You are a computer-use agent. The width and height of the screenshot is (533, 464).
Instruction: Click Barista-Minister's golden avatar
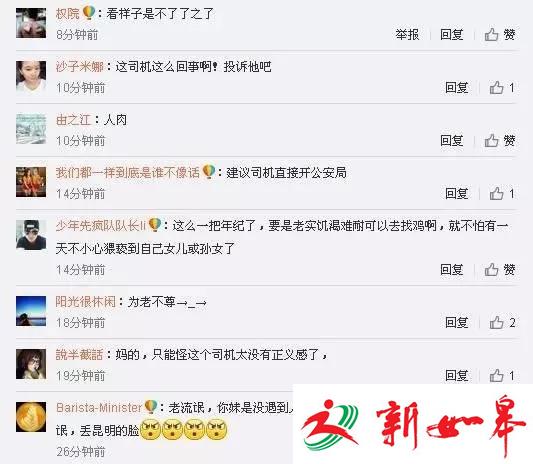(31, 417)
